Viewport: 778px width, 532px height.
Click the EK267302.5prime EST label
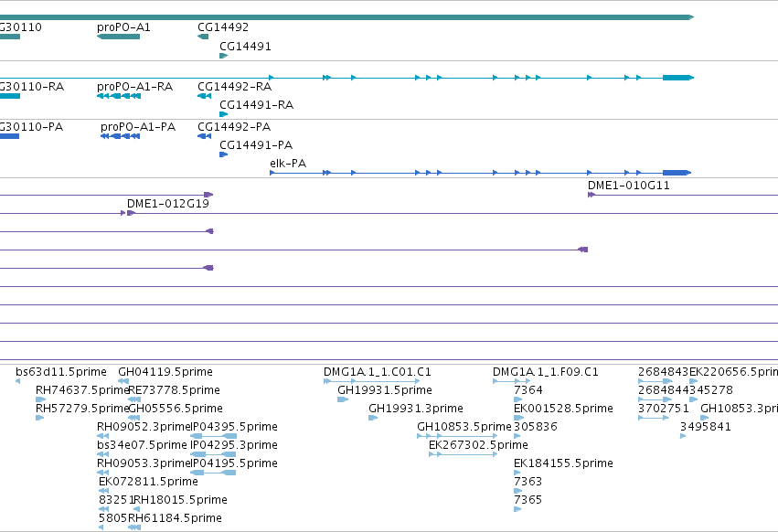[478, 444]
